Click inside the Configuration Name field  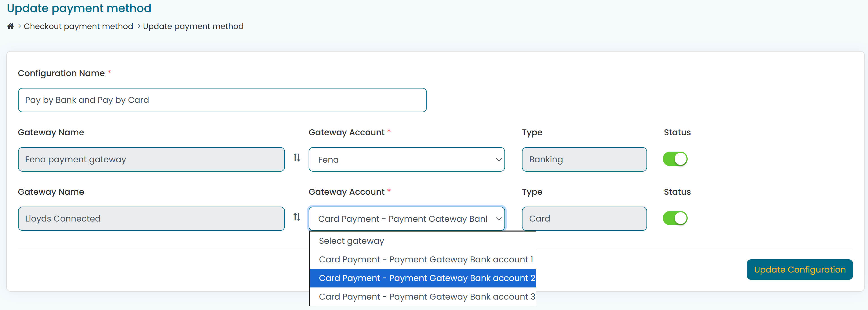pos(222,100)
